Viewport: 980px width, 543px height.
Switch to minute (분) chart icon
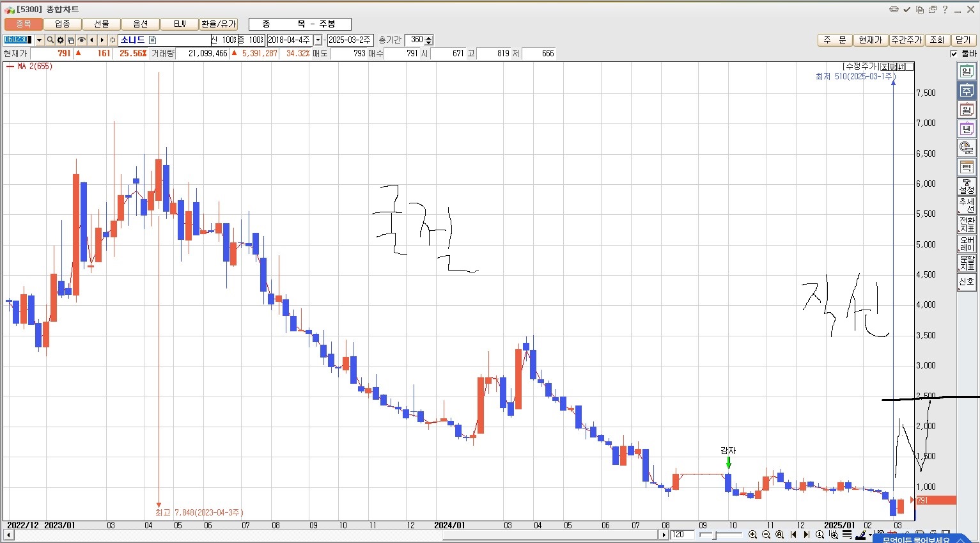966,148
